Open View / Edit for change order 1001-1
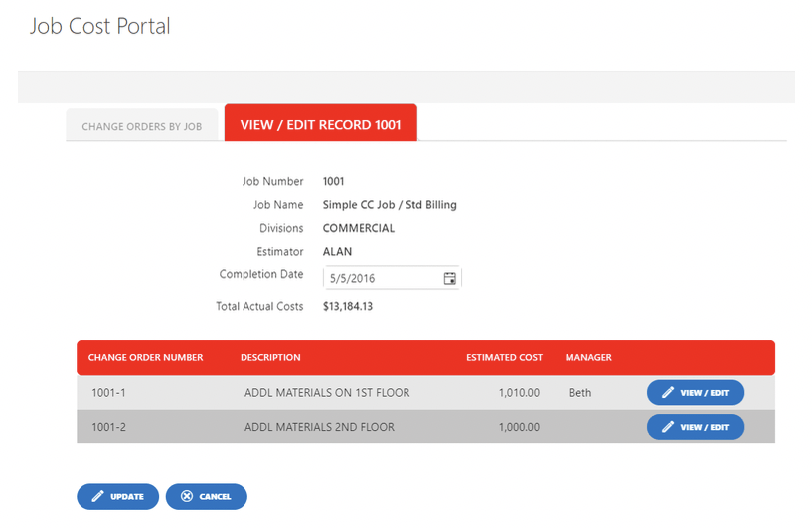The height and width of the screenshot is (528, 812). coord(696,392)
